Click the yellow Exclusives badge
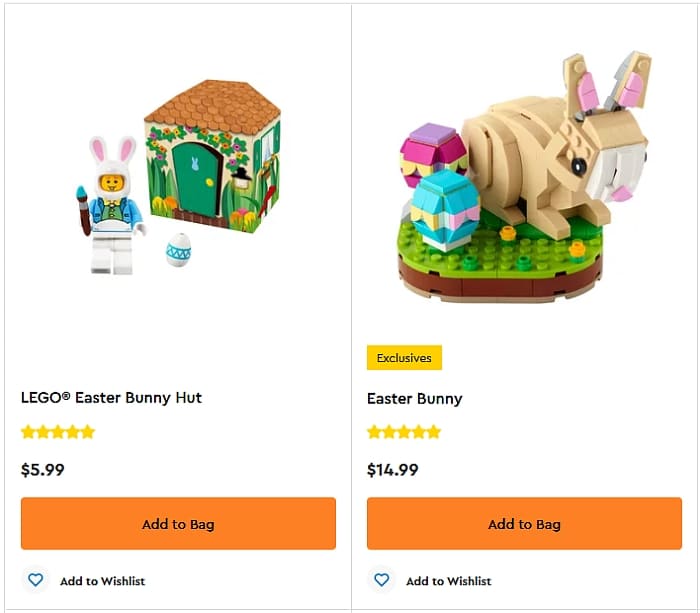Image resolution: width=700 pixels, height=613 pixels. (404, 357)
